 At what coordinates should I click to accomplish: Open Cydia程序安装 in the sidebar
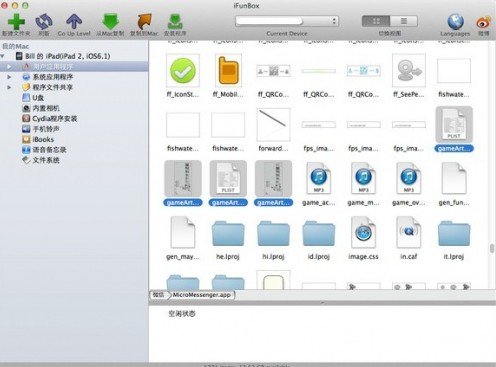coord(49,118)
